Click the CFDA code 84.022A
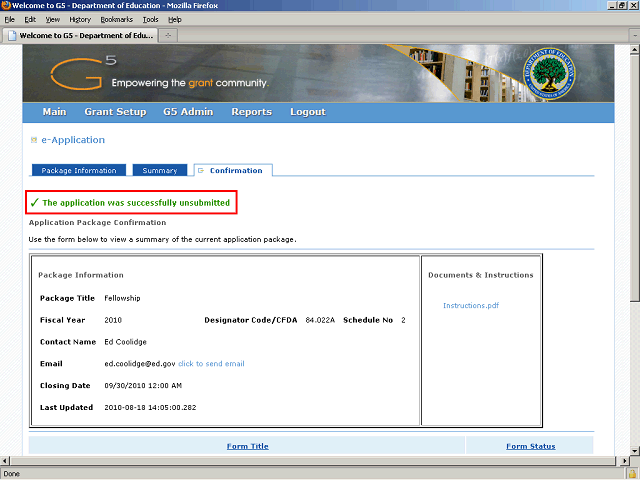640x480 pixels. (320, 320)
